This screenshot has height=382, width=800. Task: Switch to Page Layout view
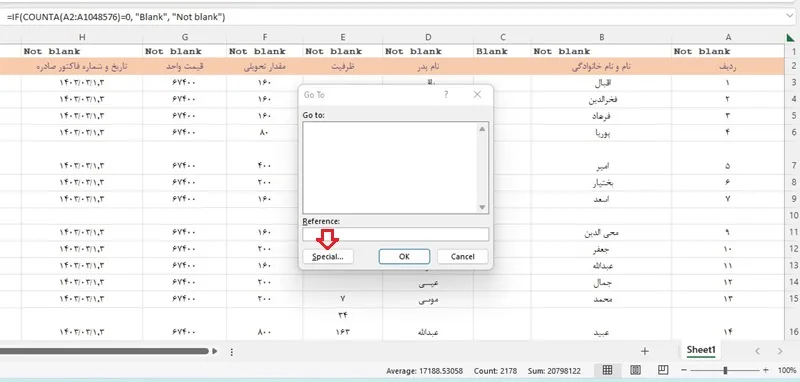[x=635, y=370]
